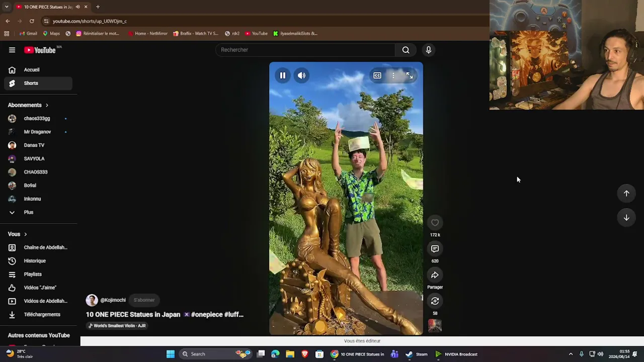Open the Bo9al subscription channel

[x=38, y=186]
